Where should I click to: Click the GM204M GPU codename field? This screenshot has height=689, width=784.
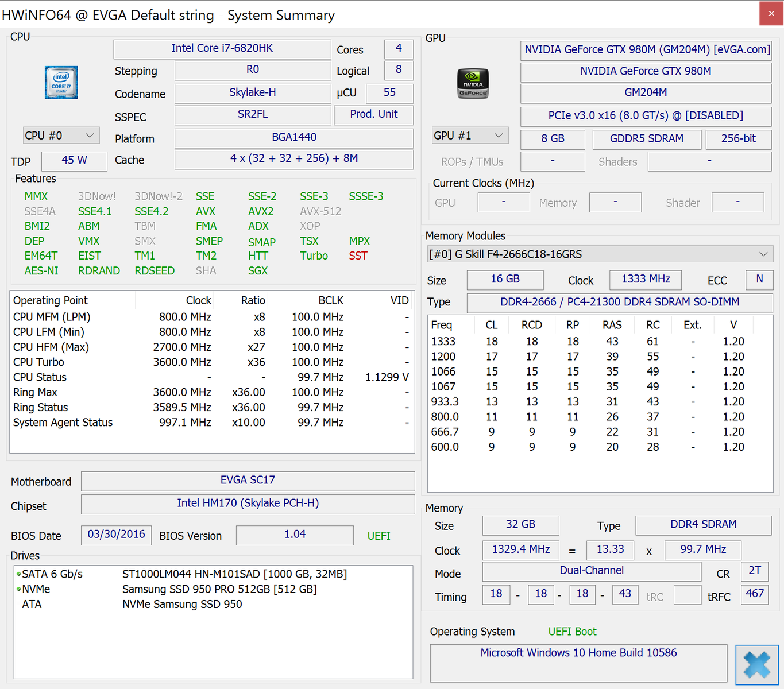click(x=646, y=93)
